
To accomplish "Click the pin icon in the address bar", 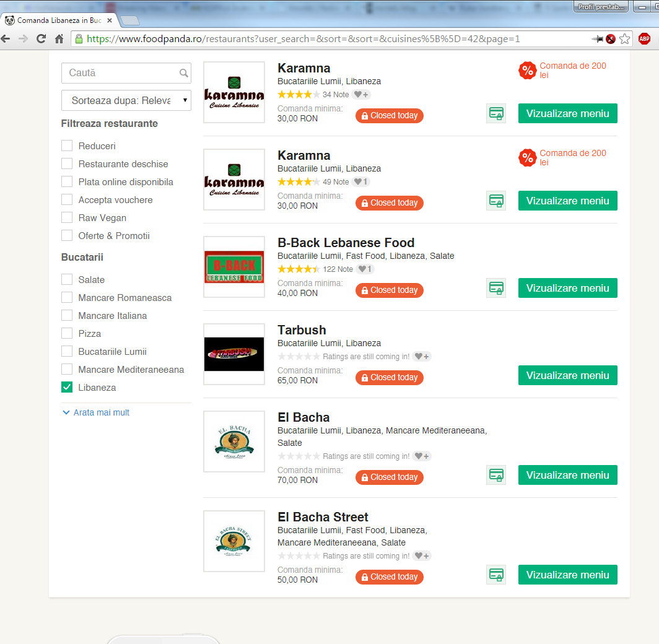I will tap(597, 39).
